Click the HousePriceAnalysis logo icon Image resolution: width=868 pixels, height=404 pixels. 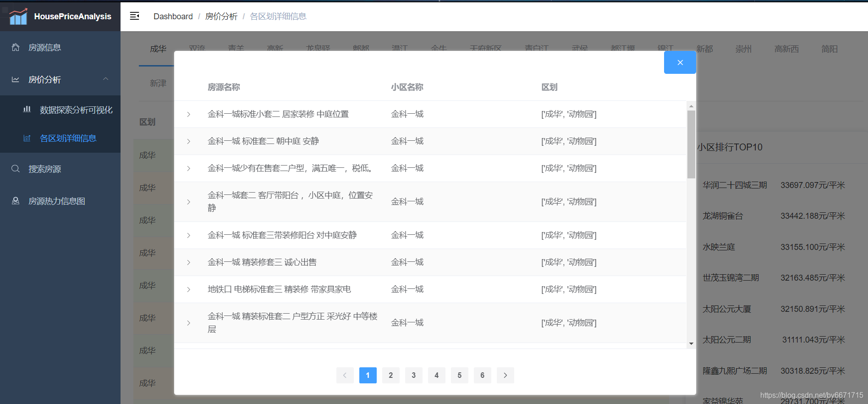(18, 17)
